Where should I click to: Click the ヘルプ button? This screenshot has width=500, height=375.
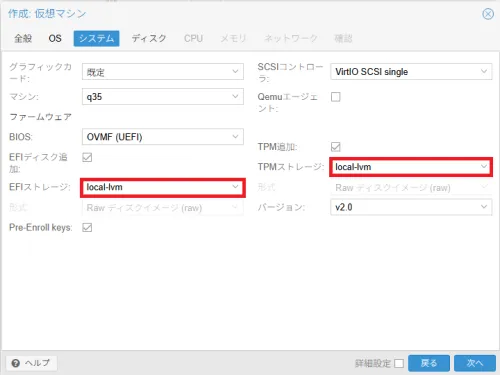click(x=32, y=363)
